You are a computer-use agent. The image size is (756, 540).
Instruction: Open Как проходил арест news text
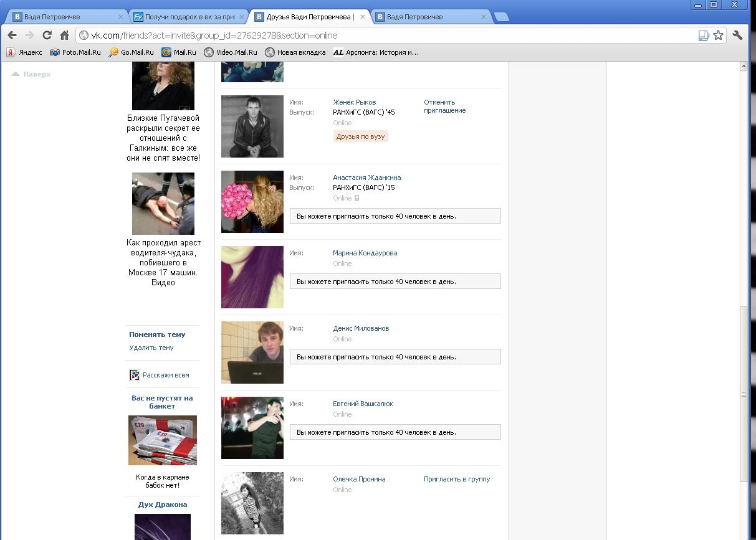[x=163, y=262]
